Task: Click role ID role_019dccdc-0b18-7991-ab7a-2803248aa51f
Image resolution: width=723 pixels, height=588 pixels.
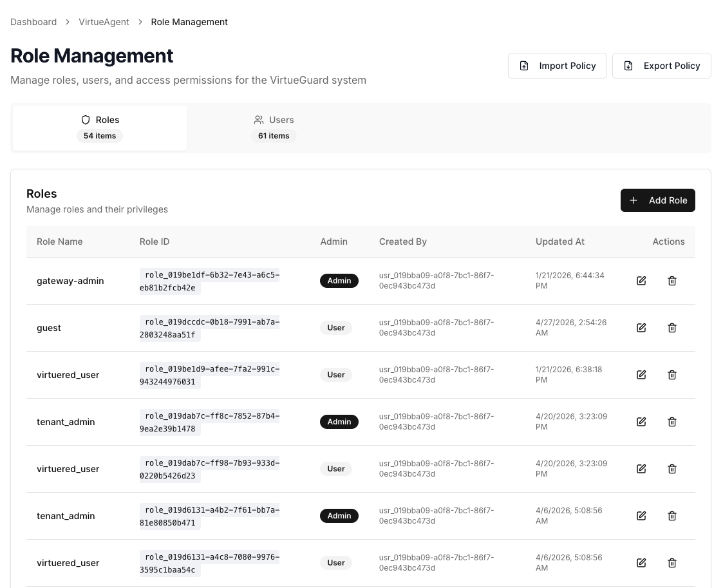Action: (209, 328)
